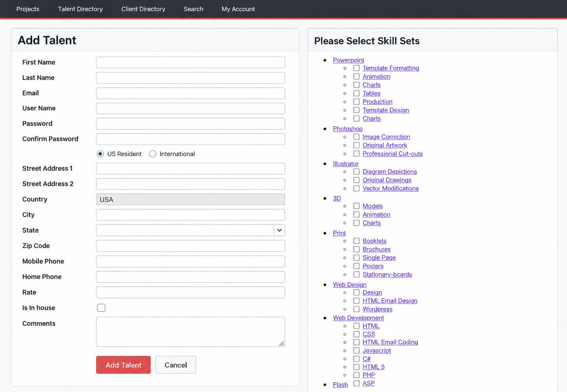Screen dimensions: 567x392
Task: Click the Cancel button
Action: pos(176,365)
